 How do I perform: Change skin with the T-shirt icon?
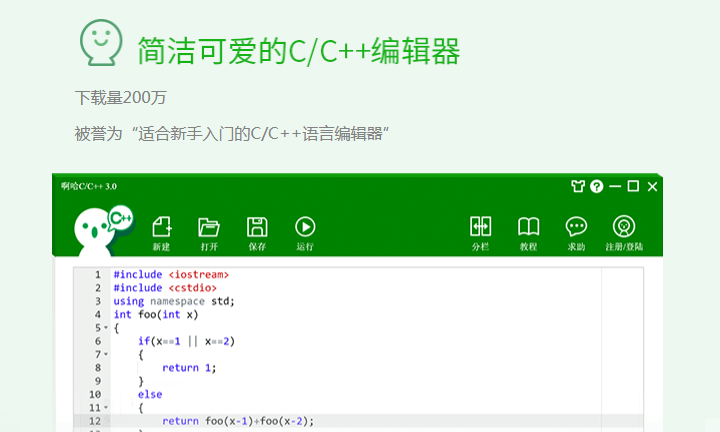pos(578,186)
